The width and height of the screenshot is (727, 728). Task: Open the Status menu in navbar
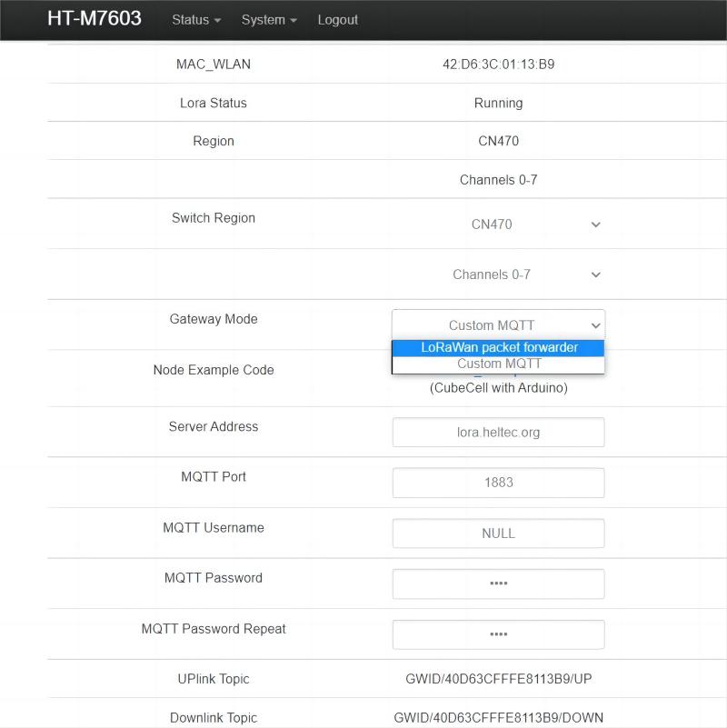coord(196,20)
